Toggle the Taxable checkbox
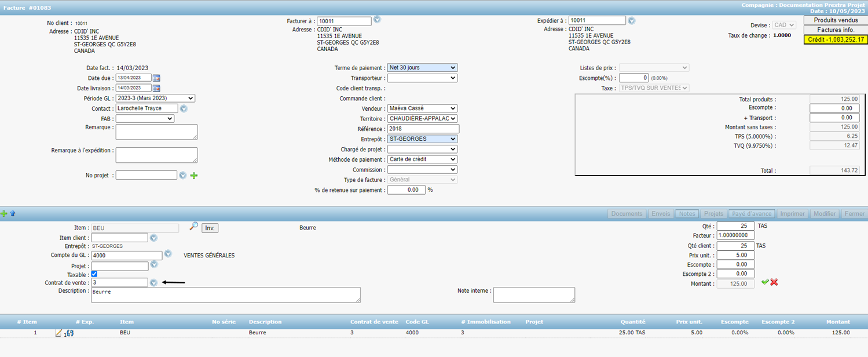The width and height of the screenshot is (868, 357). click(x=94, y=274)
